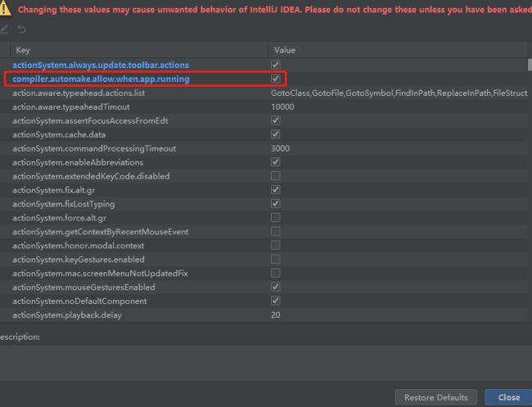Image resolution: width=532 pixels, height=407 pixels.
Task: Enable actionSystem.keyGestures.enabled checkbox
Action: tap(276, 260)
